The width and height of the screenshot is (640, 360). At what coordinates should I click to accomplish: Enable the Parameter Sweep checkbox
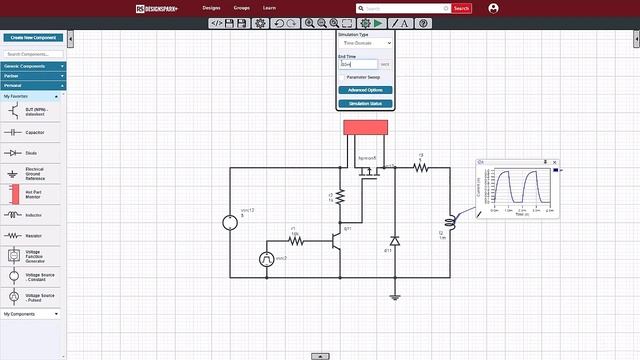(x=342, y=78)
